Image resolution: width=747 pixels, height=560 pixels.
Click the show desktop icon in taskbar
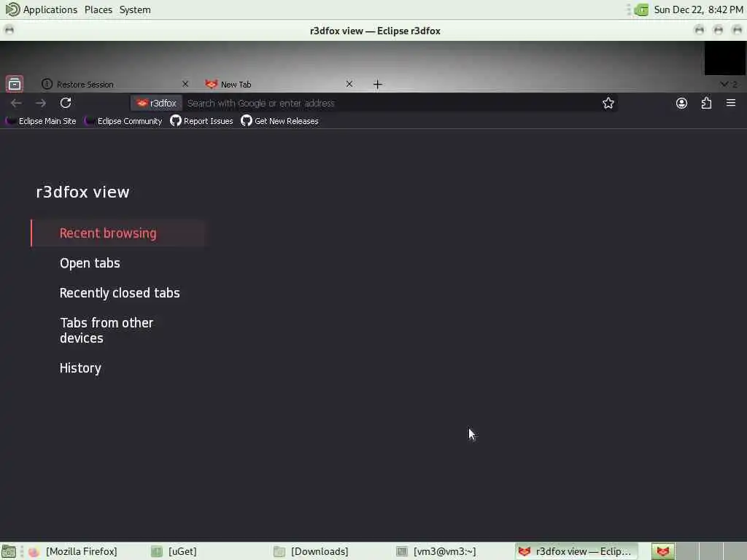coord(9,551)
